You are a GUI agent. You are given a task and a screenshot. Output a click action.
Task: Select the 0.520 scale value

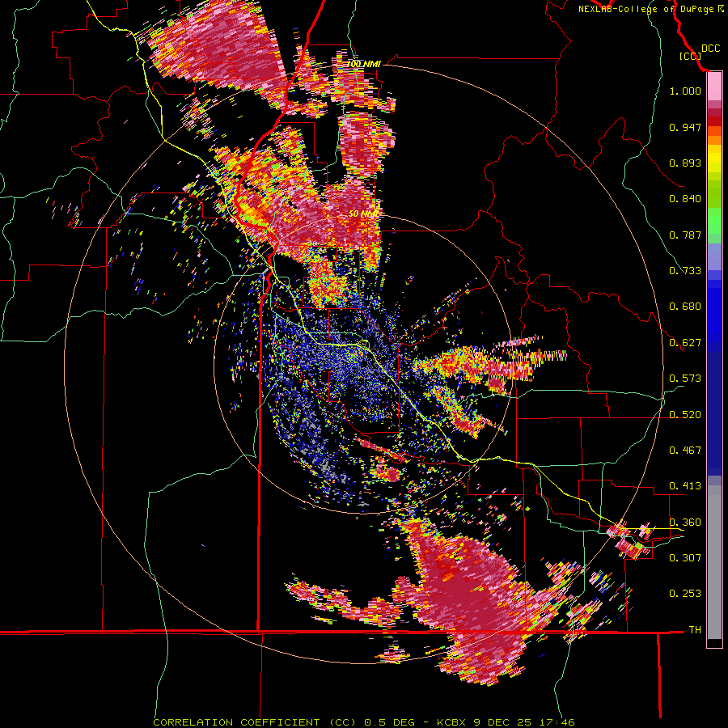tap(685, 415)
